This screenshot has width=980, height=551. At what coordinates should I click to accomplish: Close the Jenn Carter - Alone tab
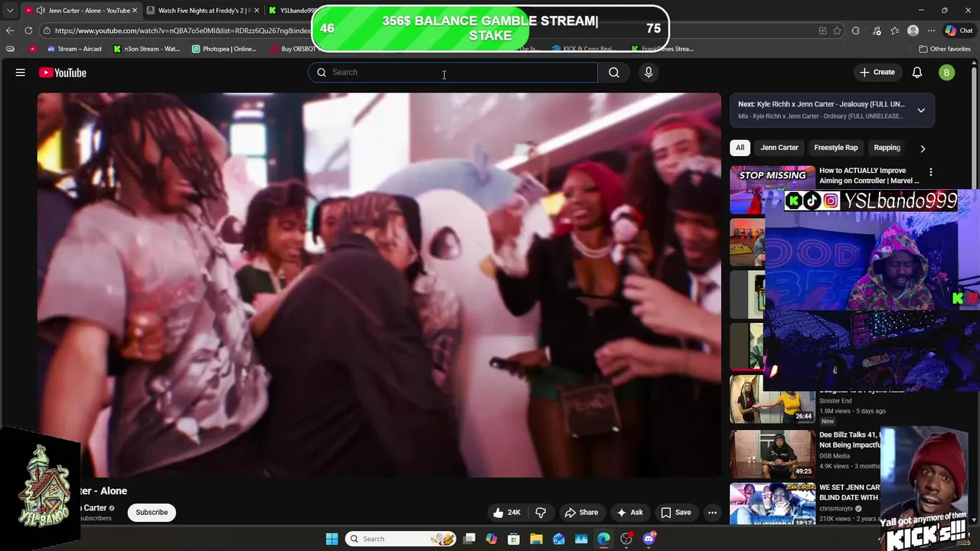click(135, 11)
